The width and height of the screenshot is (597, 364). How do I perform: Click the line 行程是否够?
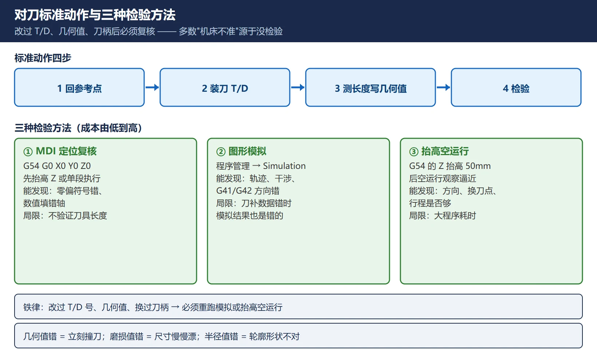coord(430,203)
